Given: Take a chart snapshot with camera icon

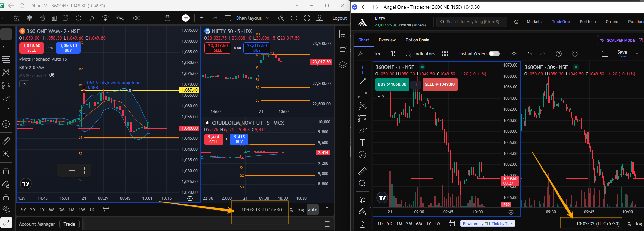Looking at the screenshot, I should pos(319,18).
